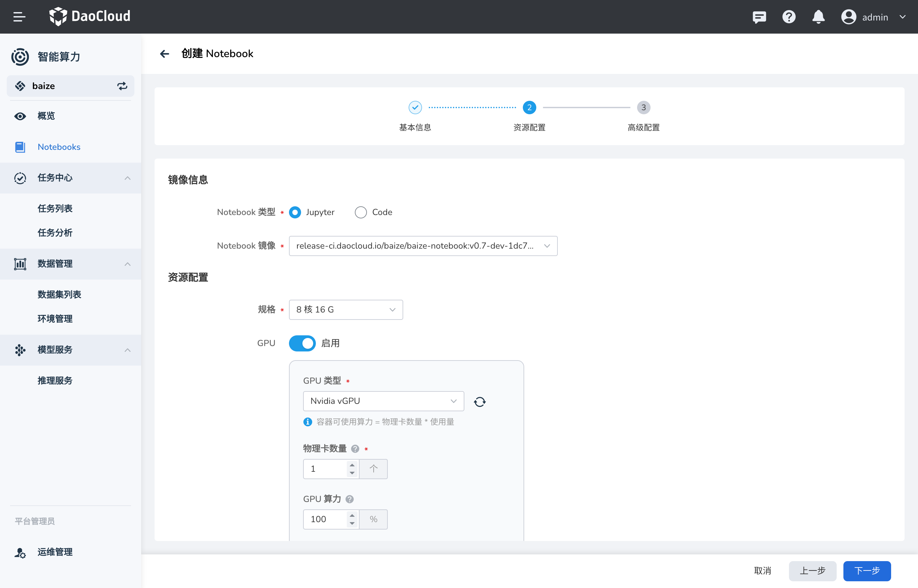Click the 物理卡数量 help tooltip icon
The width and height of the screenshot is (918, 588).
355,449
